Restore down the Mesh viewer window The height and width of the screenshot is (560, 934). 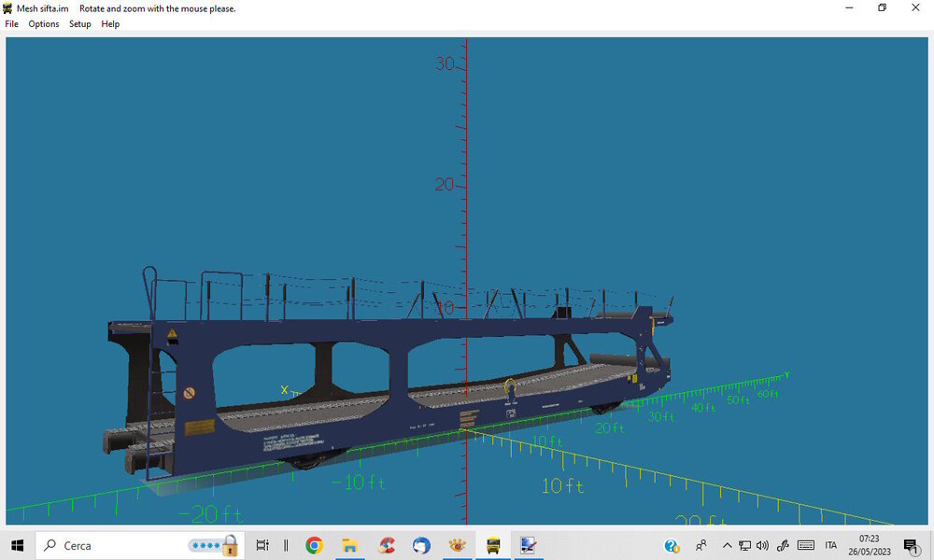[x=883, y=7]
